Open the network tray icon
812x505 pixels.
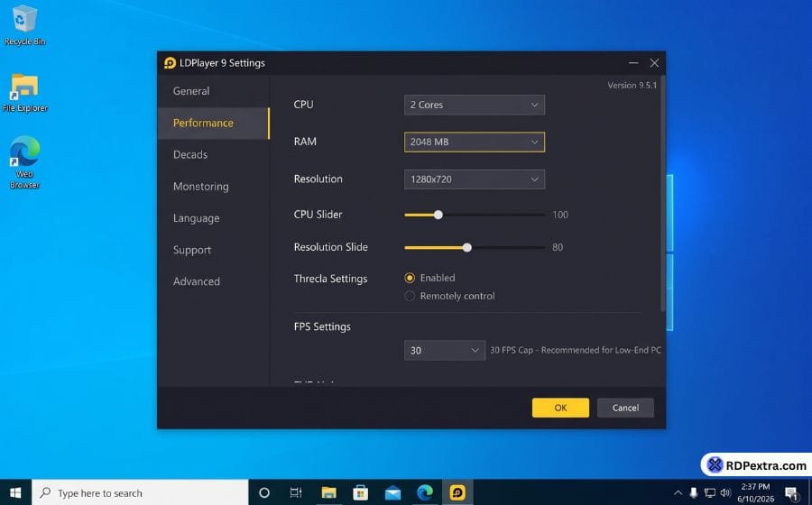710,492
